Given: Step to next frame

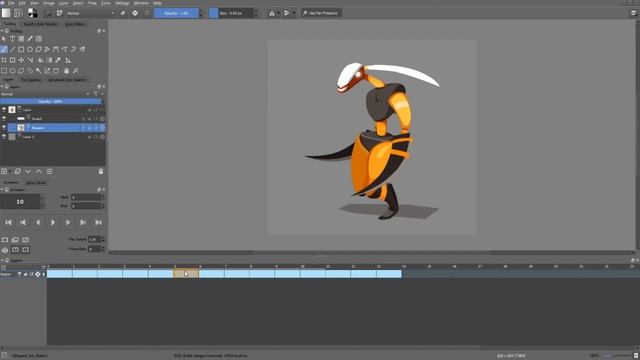Looking at the screenshot, I should pyautogui.click(x=67, y=222).
